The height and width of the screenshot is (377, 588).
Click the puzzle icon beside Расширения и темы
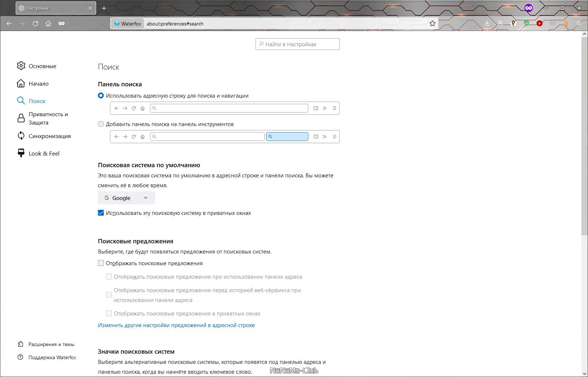[20, 344]
